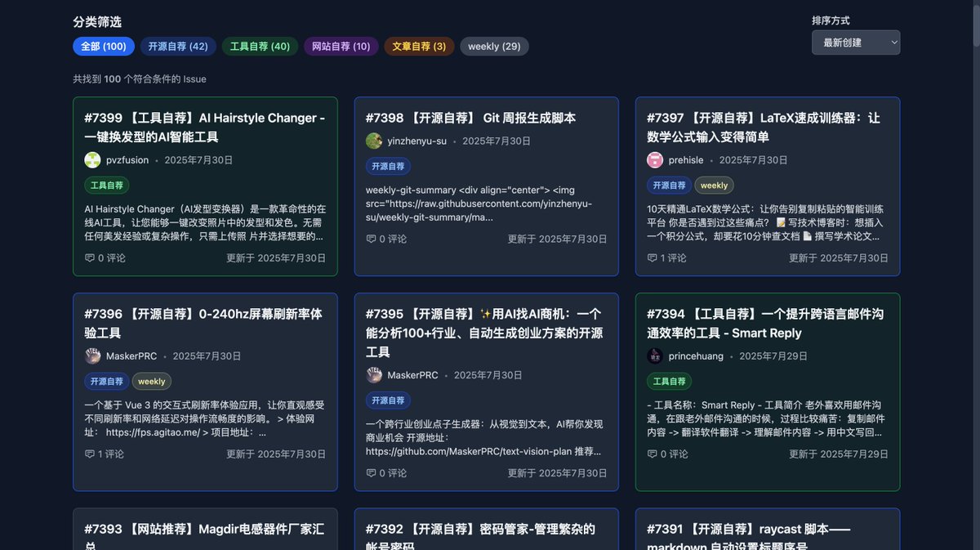This screenshot has width=980, height=550.
Task: Click comment bubble icon on issue #7394
Action: point(652,454)
